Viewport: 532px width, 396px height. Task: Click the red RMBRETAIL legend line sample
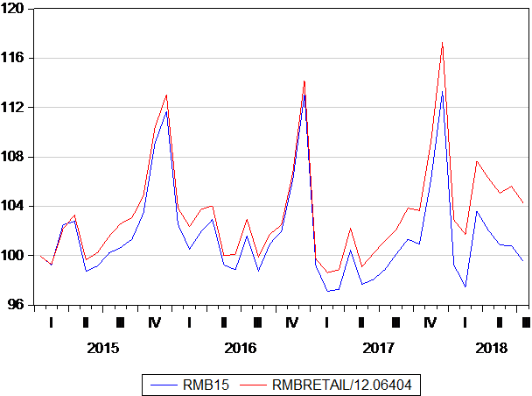click(253, 385)
